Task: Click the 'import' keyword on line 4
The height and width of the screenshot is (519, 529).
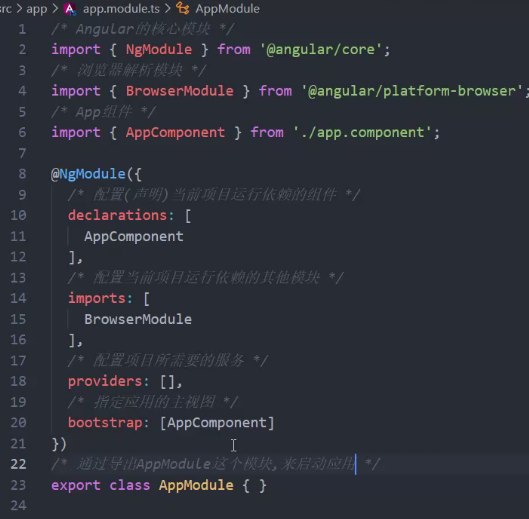Action: coord(76,91)
